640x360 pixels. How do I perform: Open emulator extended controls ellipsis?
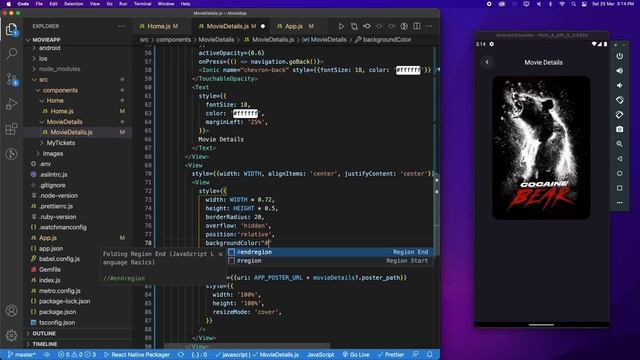[x=620, y=203]
